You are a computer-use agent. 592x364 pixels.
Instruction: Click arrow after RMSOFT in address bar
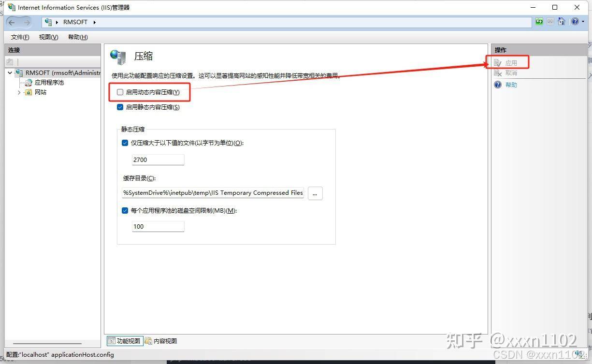pyautogui.click(x=94, y=22)
